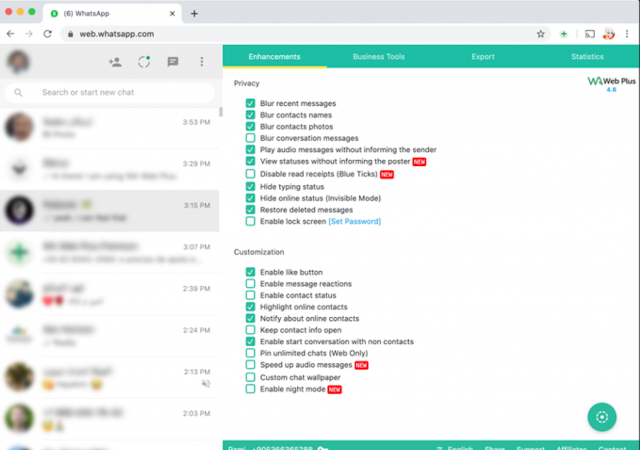640x450 pixels.
Task: Click NEW badge beside View statuses option
Action: coord(419,162)
